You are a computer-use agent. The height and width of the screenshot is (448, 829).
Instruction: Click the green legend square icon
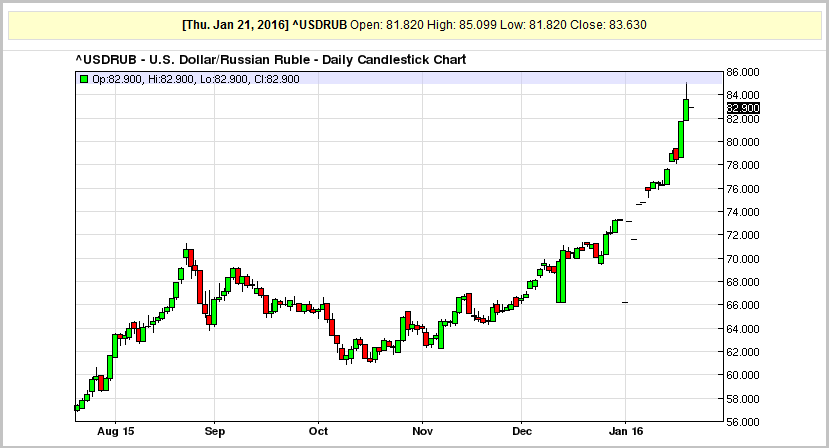point(84,79)
